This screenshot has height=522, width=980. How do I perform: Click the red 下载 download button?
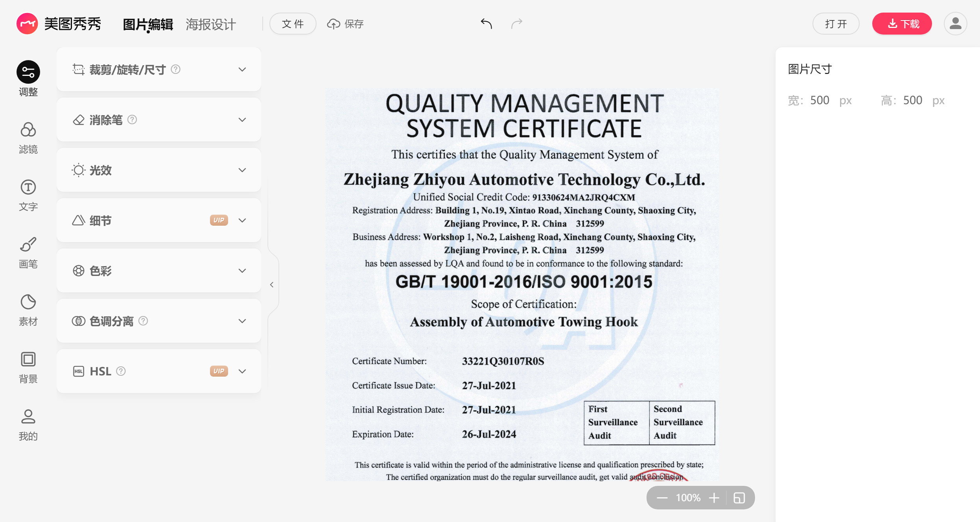[902, 24]
